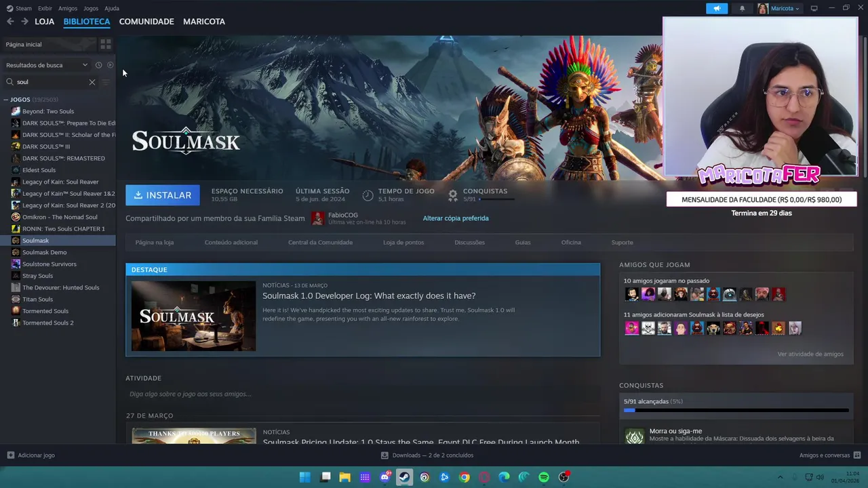Screen dimensions: 868x488
Task: Click Página inicial button
Action: pyautogui.click(x=50, y=44)
